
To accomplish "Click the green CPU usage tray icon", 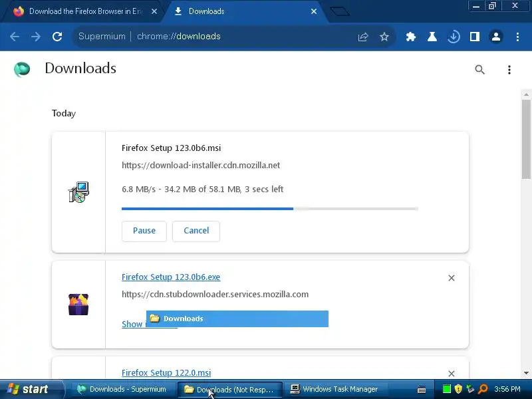I will 446,389.
